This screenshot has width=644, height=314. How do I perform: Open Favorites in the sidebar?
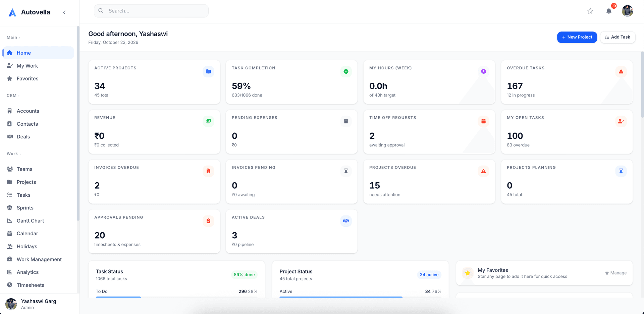tap(38, 79)
